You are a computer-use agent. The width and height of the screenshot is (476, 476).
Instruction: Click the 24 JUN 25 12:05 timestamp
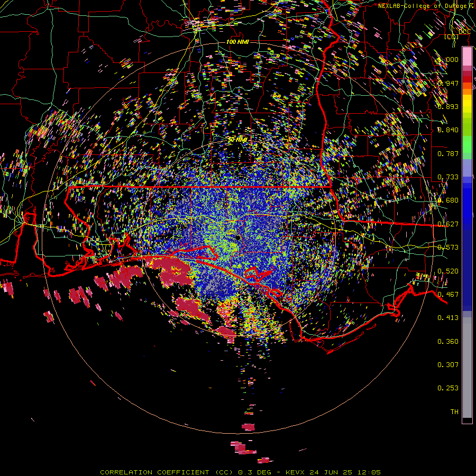pos(345,472)
